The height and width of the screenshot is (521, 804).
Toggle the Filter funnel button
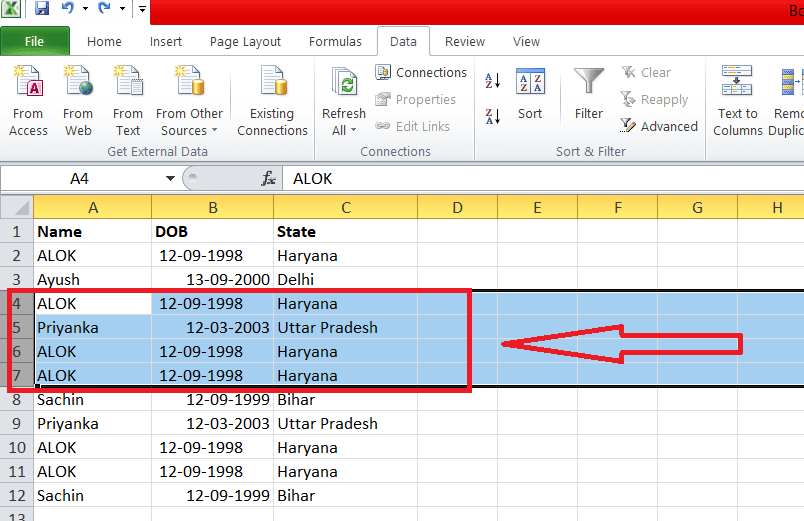point(588,94)
